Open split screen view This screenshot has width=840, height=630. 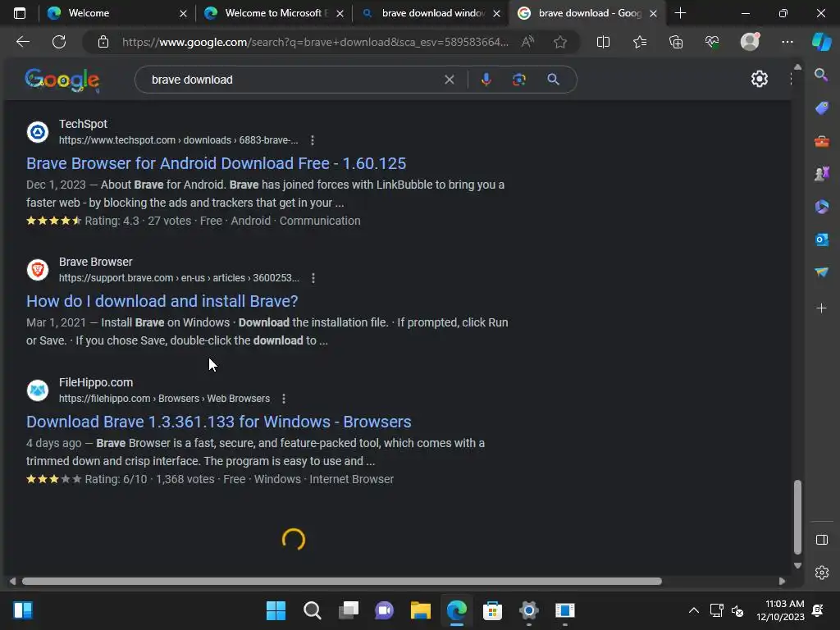pyautogui.click(x=603, y=42)
